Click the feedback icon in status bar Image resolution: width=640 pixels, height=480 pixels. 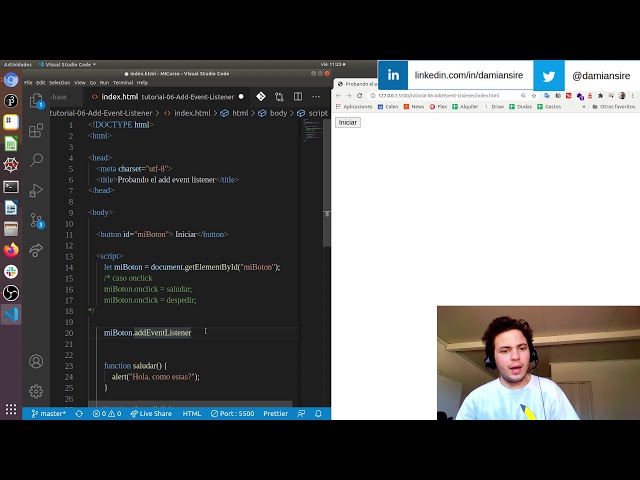coord(301,413)
